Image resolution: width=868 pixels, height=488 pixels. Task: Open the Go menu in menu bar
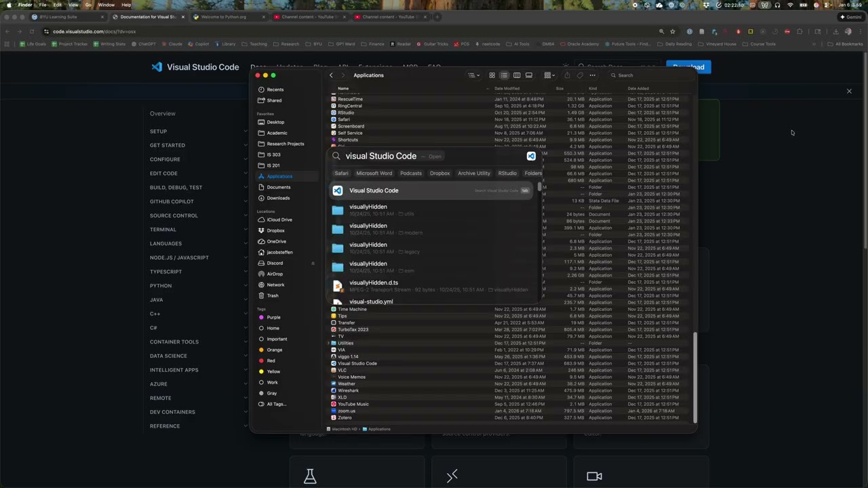(x=88, y=5)
